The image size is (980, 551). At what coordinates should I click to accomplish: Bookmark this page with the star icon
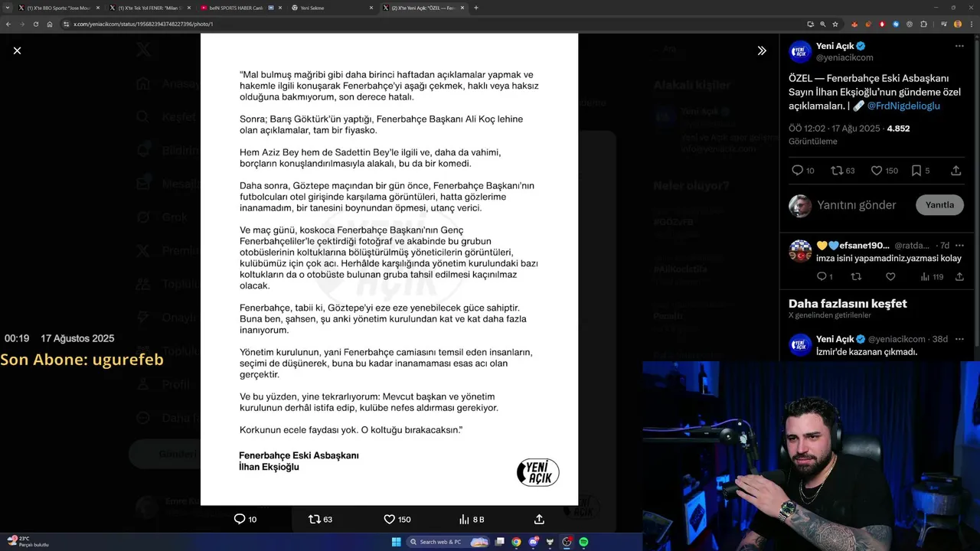point(835,24)
